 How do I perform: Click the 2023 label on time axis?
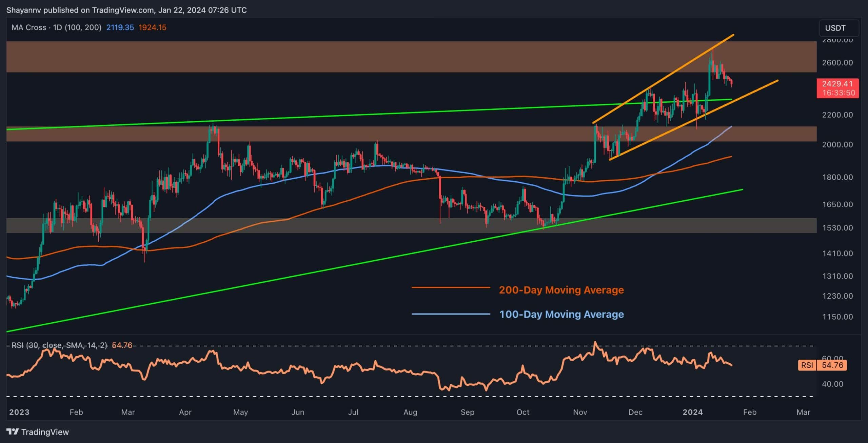[19, 412]
